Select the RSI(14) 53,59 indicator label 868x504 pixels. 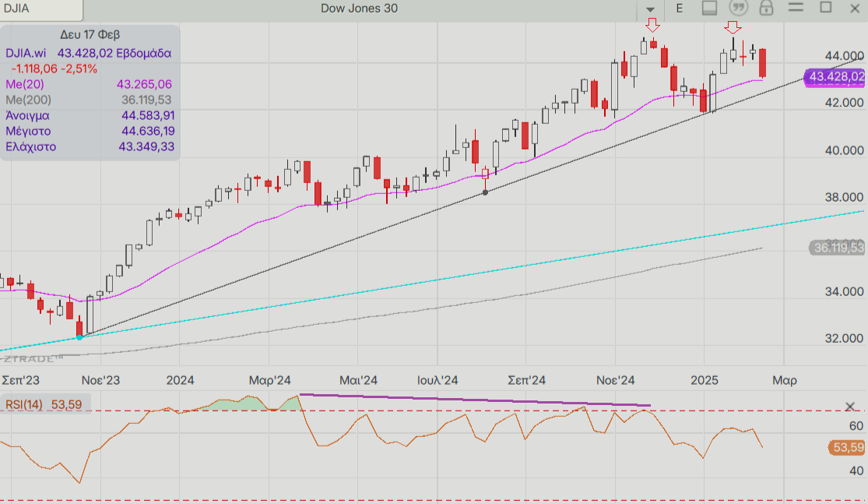pyautogui.click(x=44, y=405)
